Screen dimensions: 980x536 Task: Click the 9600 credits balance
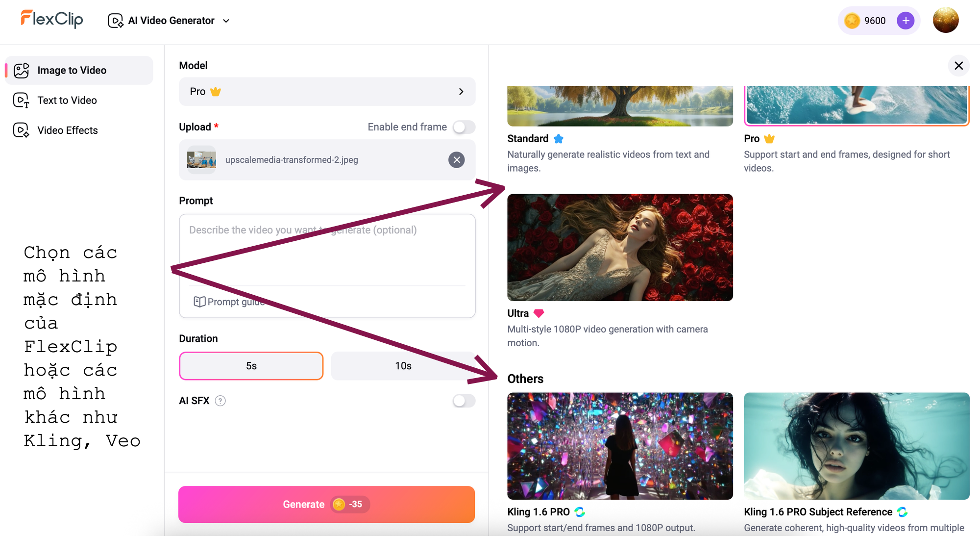[x=875, y=21]
